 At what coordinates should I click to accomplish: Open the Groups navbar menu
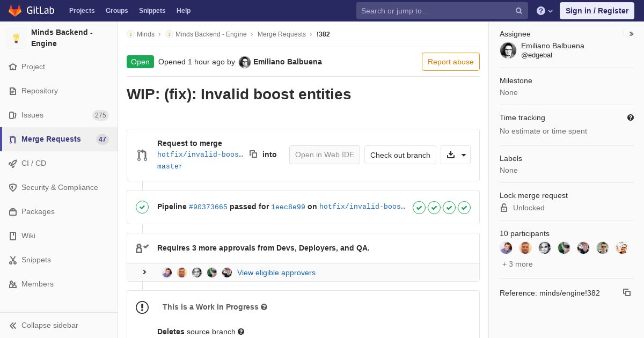(116, 11)
